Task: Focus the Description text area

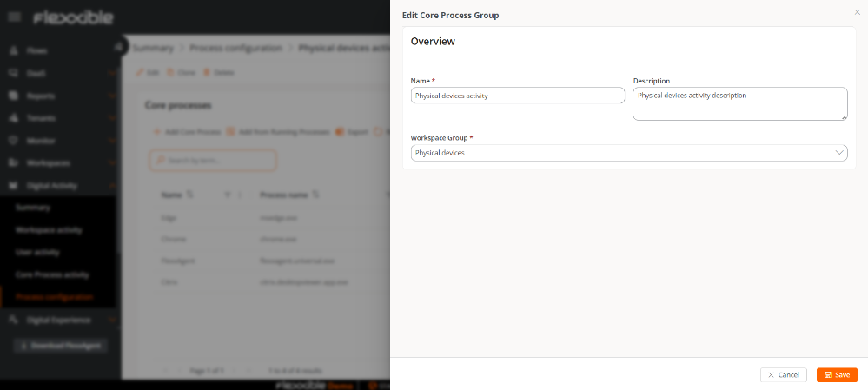Action: (739, 103)
